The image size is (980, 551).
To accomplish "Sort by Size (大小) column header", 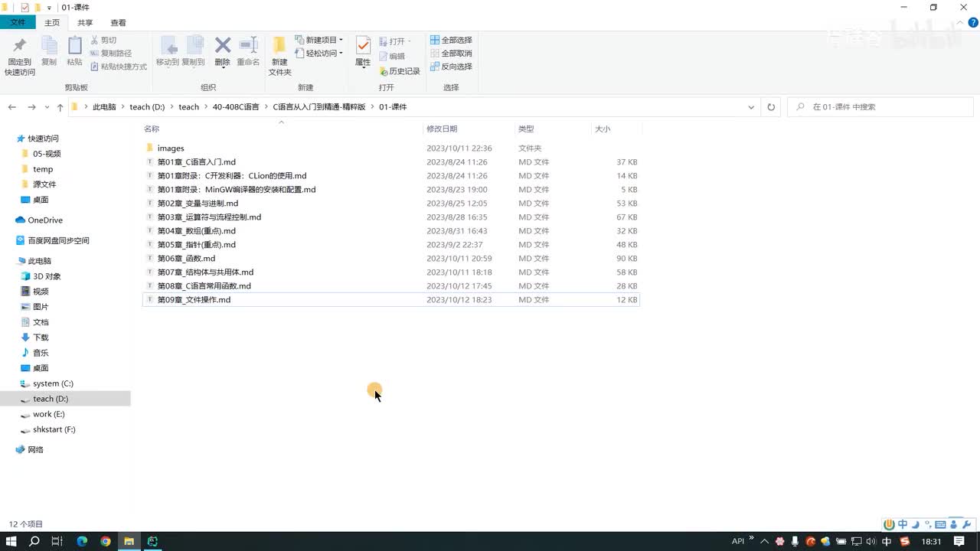I will point(603,129).
